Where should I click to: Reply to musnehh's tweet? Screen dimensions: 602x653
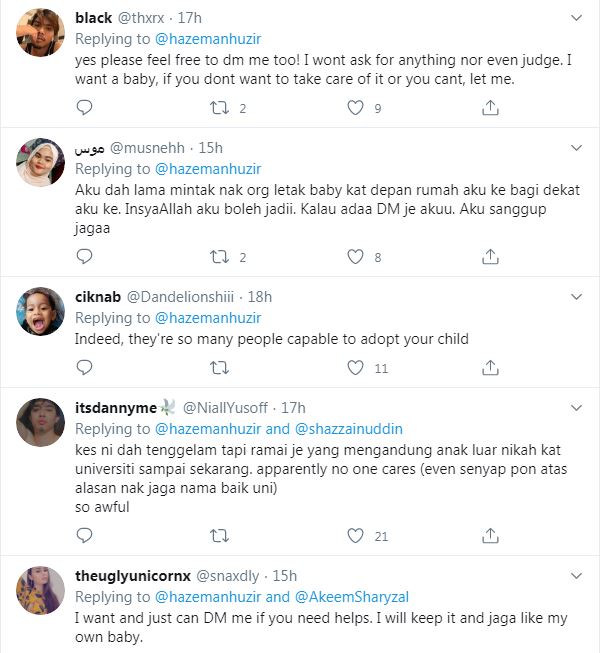[85, 257]
